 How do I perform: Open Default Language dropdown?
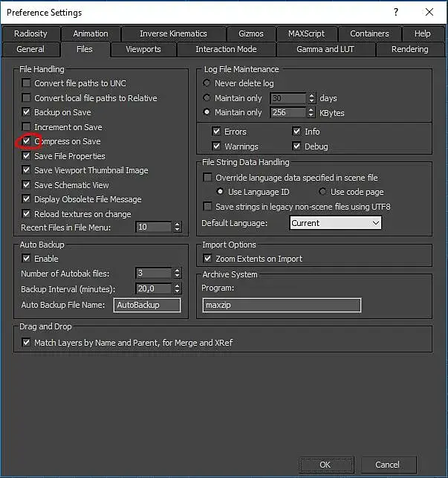click(335, 223)
